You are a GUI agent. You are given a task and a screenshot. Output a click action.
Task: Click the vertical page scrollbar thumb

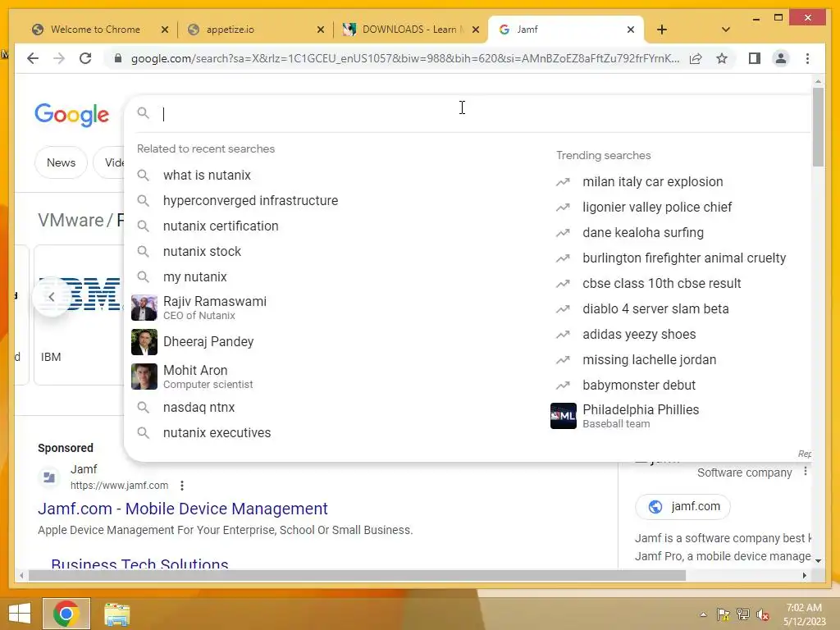point(818,127)
